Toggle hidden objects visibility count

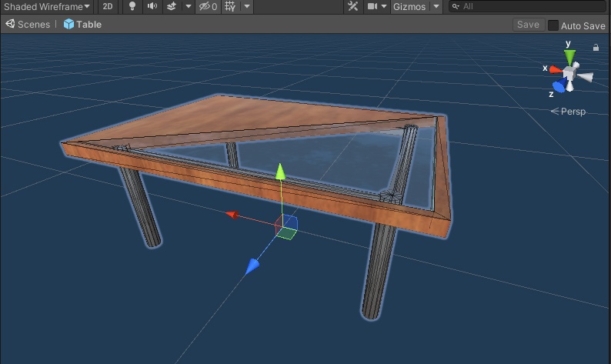(x=209, y=7)
